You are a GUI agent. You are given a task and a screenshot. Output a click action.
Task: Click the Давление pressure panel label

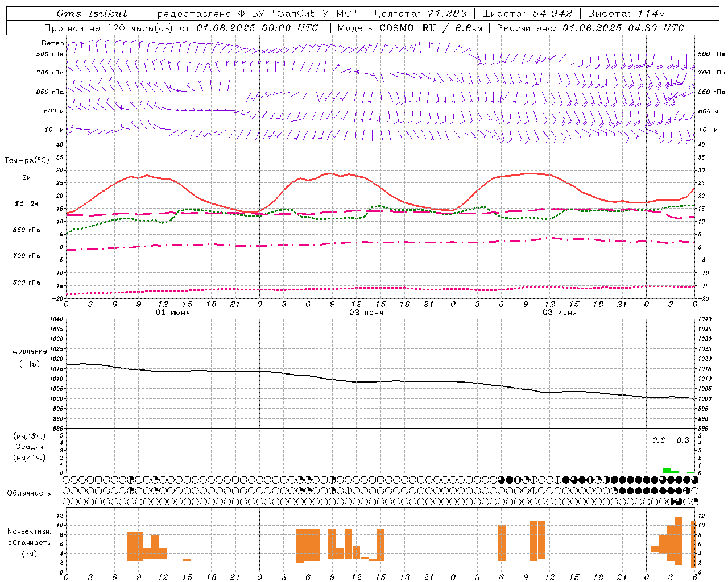pyautogui.click(x=30, y=351)
